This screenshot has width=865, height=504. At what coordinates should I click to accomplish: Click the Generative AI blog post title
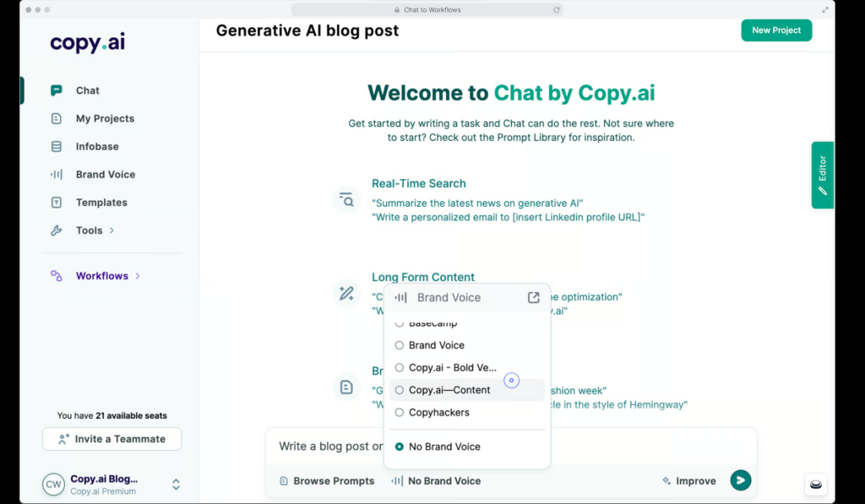[307, 30]
